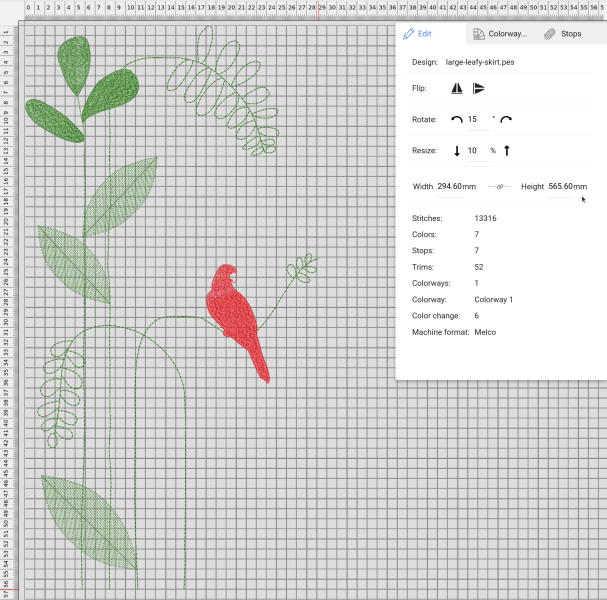Decrease design size with down arrow
The image size is (607, 600).
[x=457, y=151]
